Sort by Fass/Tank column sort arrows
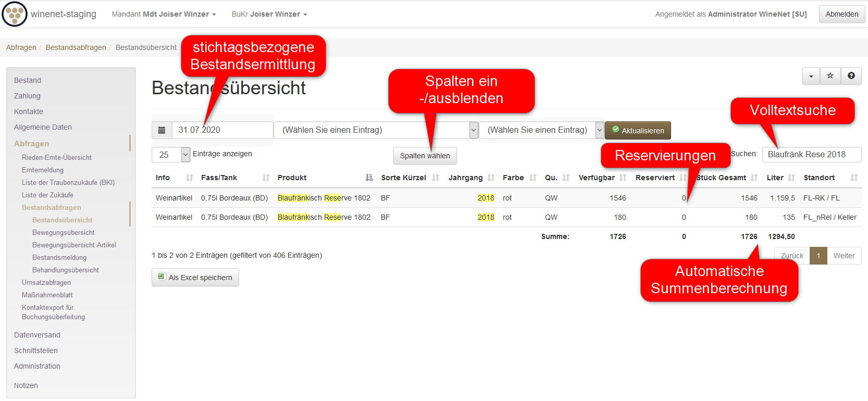 tap(266, 178)
